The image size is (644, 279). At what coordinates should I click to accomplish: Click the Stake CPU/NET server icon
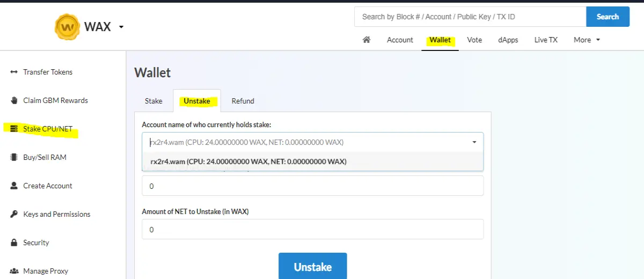pos(14,129)
